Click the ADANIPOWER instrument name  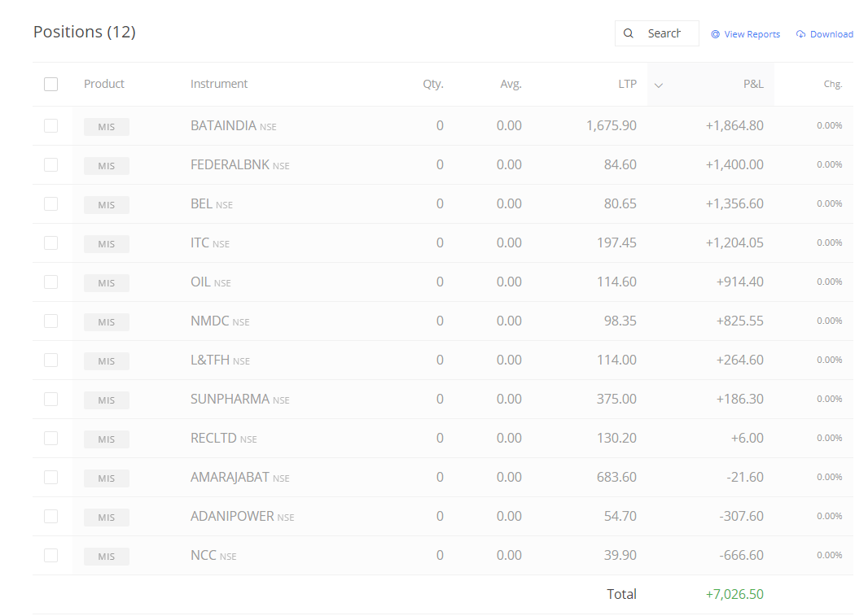[x=232, y=517]
